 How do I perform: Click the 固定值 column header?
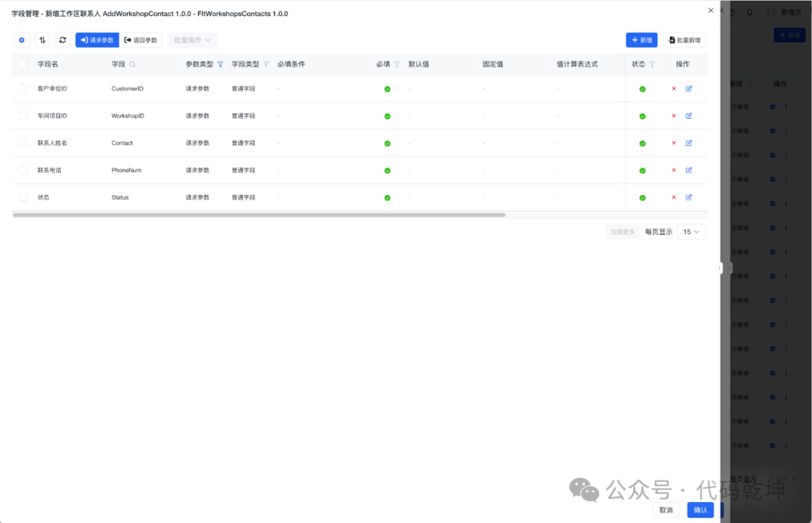(x=492, y=64)
